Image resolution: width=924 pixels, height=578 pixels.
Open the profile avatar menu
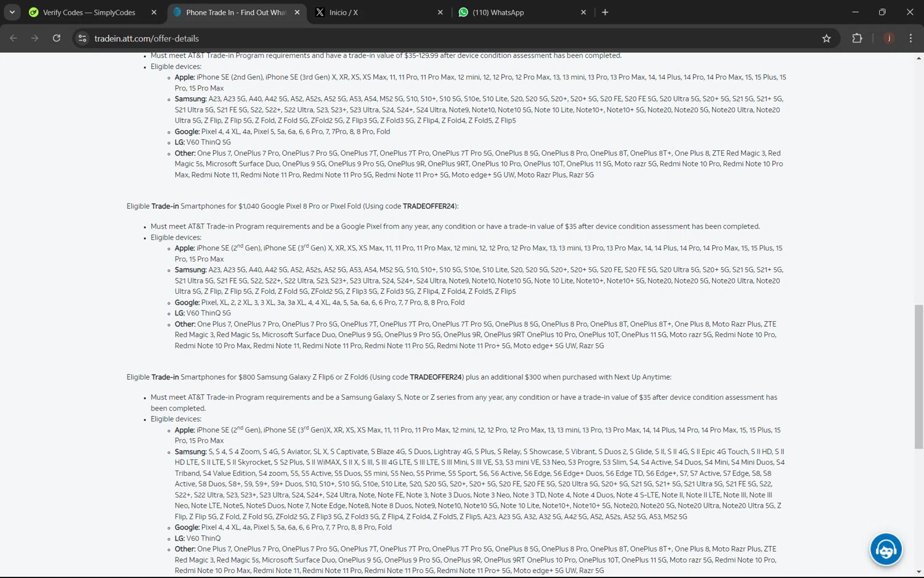click(x=888, y=38)
